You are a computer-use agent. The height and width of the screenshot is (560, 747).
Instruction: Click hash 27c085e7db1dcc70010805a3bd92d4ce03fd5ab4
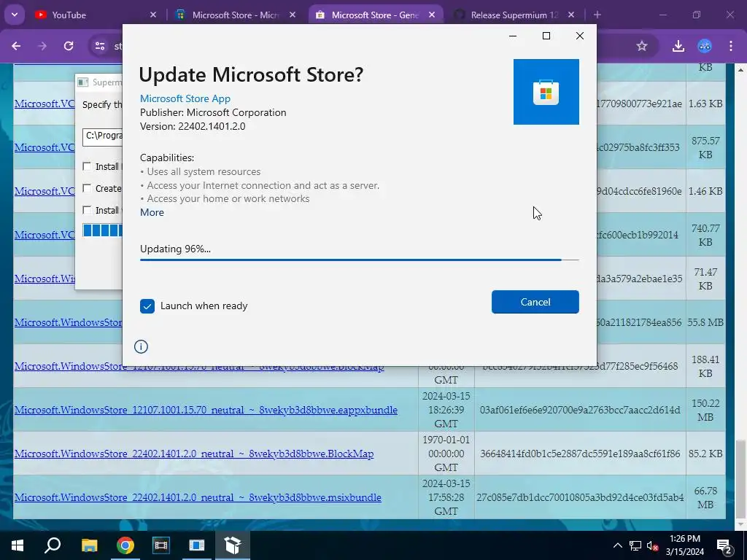point(580,497)
